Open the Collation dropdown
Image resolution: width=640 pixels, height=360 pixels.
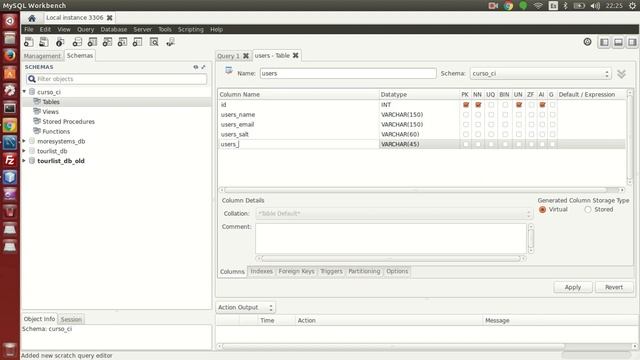pyautogui.click(x=394, y=214)
